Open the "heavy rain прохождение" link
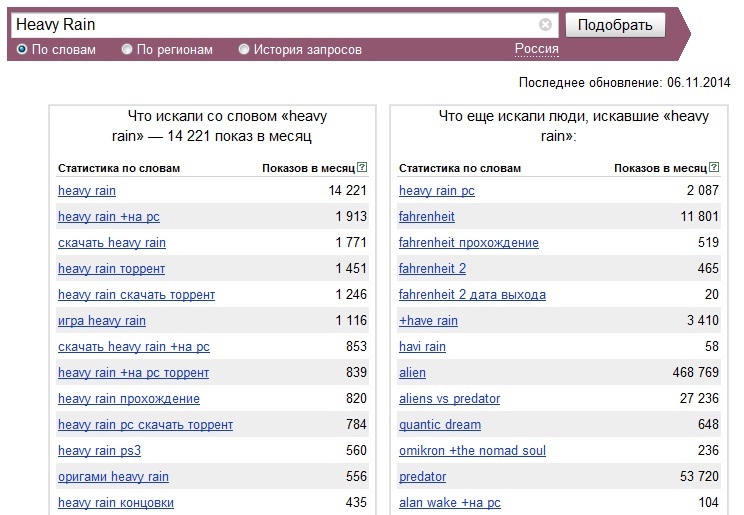744x515 pixels. pyautogui.click(x=129, y=399)
